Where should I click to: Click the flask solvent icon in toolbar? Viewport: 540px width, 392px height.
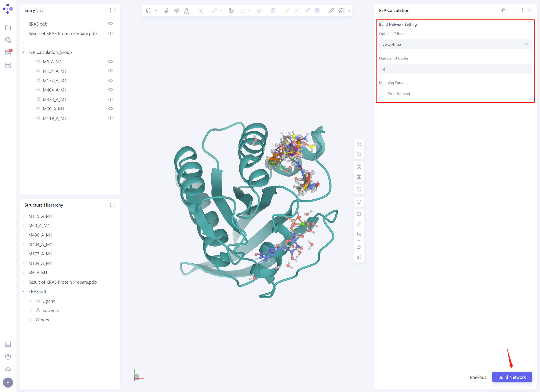pos(186,11)
